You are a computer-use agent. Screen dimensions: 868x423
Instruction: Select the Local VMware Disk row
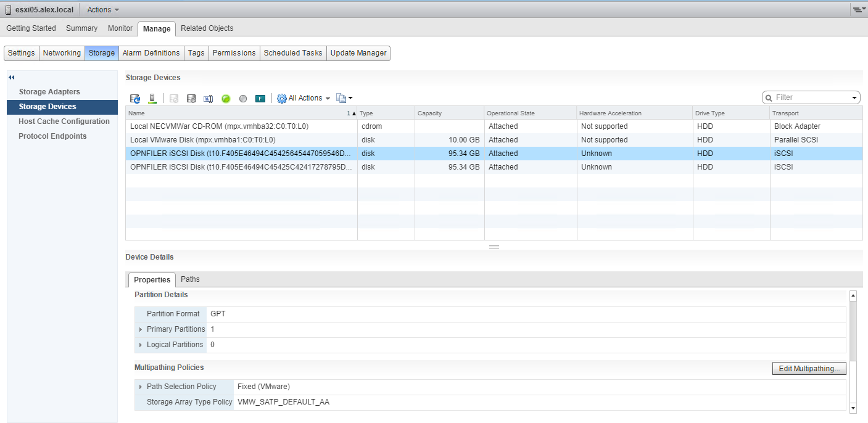coord(203,140)
